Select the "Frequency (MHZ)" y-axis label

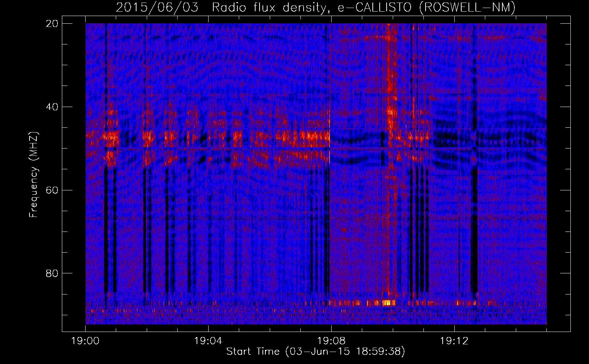click(x=33, y=175)
